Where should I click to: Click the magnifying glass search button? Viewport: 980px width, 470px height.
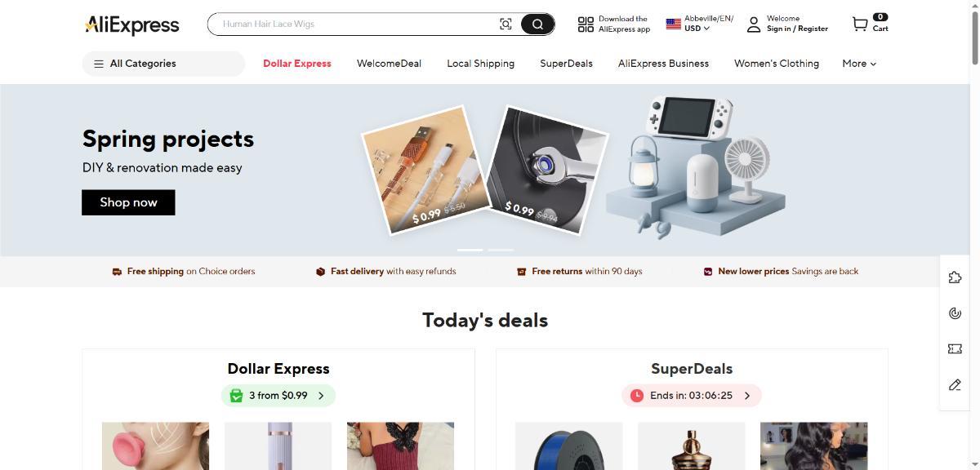tap(537, 24)
